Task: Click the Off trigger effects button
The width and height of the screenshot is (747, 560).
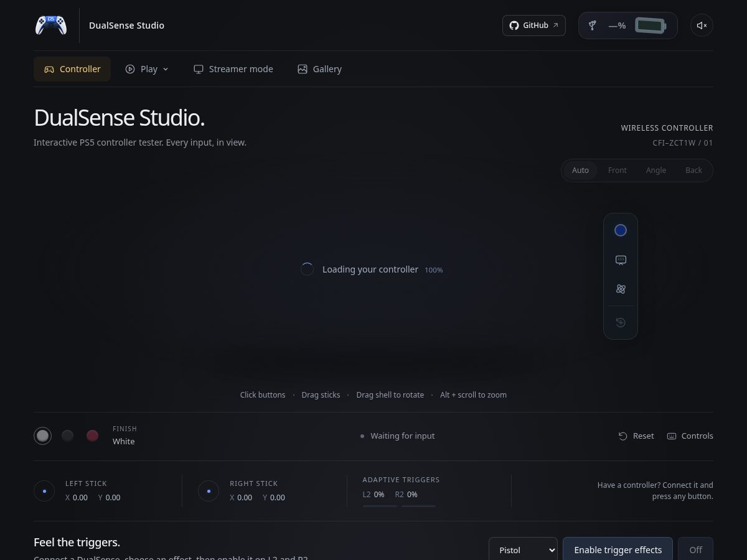Action: pos(695,550)
